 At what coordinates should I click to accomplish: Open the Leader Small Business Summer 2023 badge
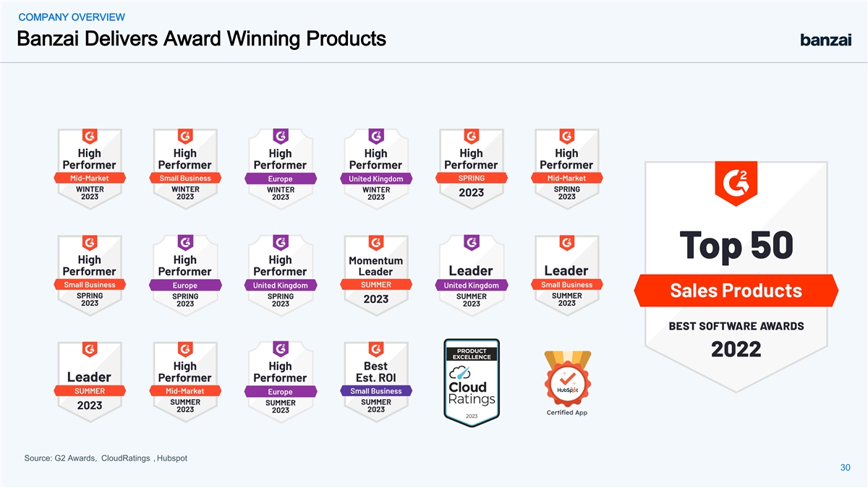[566, 275]
